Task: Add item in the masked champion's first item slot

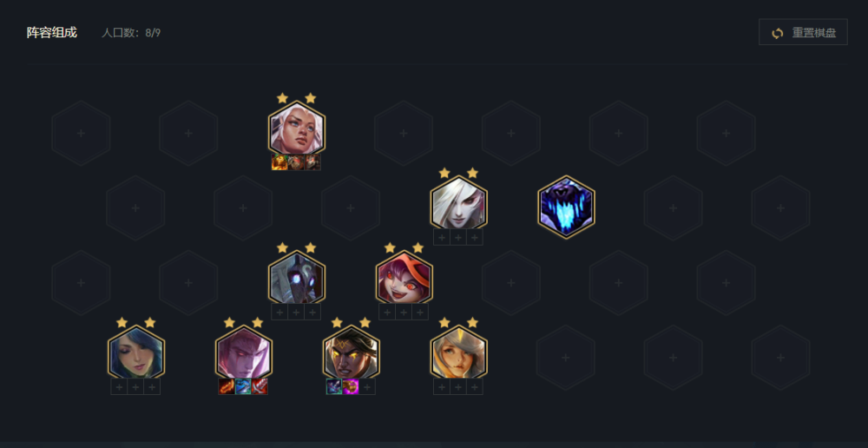Action: (279, 312)
